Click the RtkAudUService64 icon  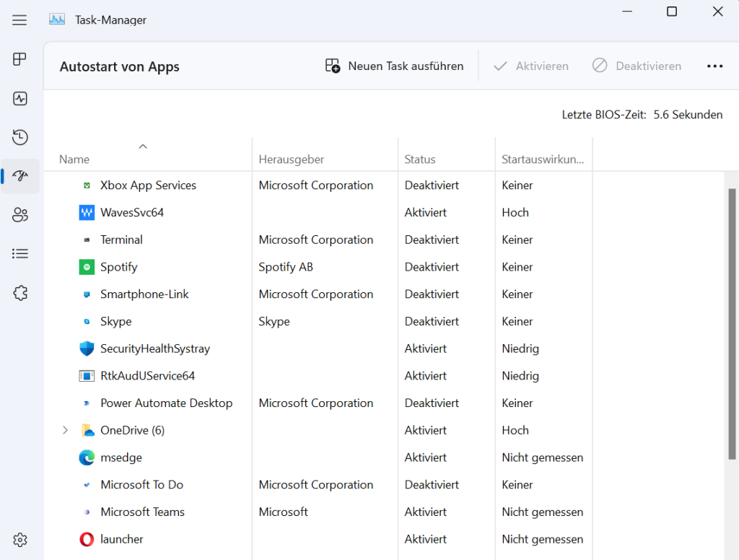coord(87,376)
